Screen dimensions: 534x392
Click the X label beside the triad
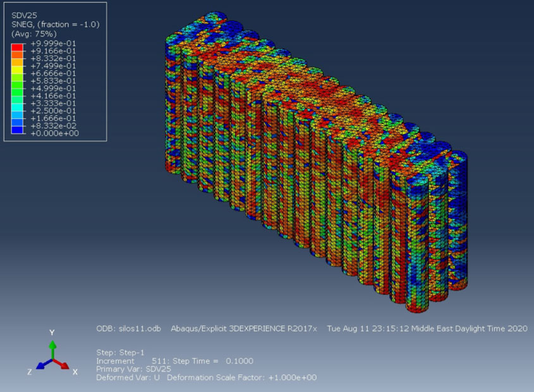(75, 372)
